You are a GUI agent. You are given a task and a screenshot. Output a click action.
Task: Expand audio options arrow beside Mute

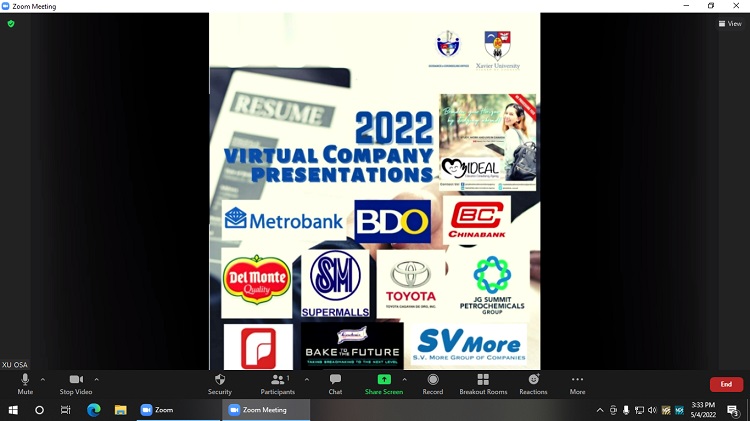pos(43,379)
